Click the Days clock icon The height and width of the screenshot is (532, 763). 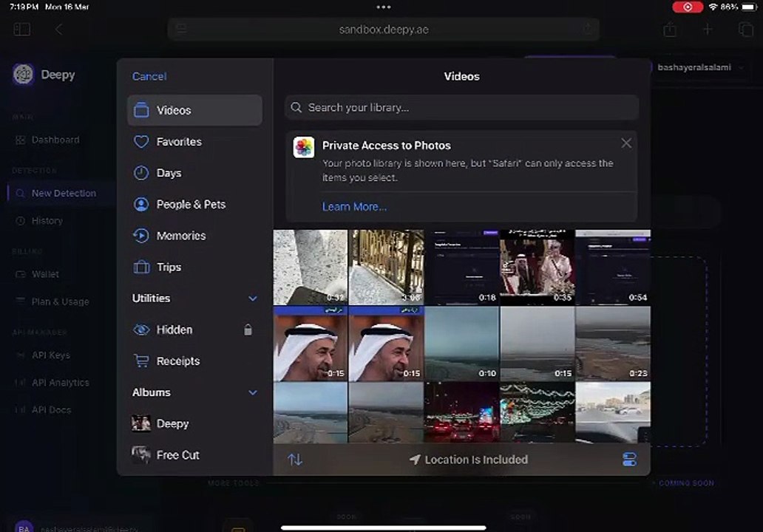pyautogui.click(x=141, y=173)
